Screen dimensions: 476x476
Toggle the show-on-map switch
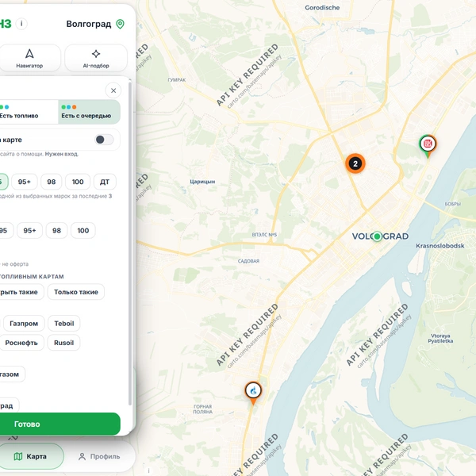104,140
